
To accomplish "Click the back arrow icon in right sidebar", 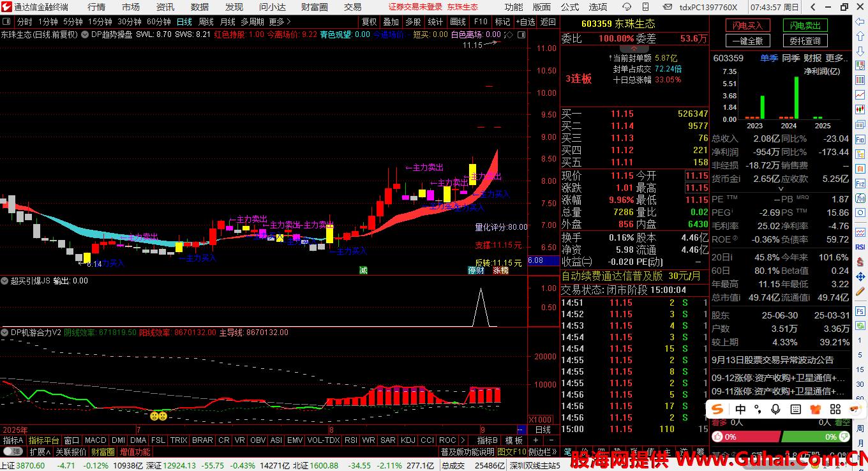I will click(859, 22).
